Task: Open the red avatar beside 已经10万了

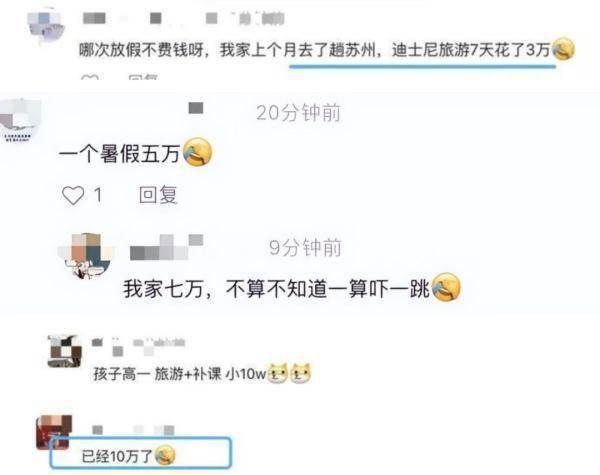Action: pyautogui.click(x=54, y=431)
